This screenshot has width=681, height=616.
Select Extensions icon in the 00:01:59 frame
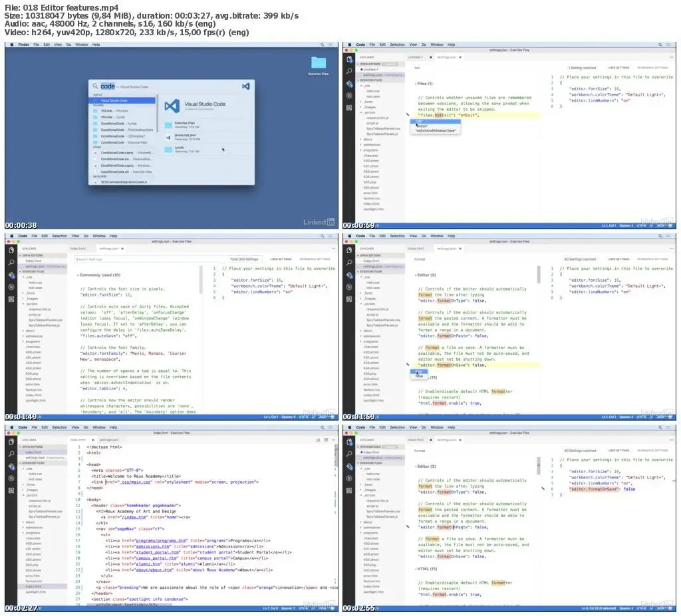349,298
